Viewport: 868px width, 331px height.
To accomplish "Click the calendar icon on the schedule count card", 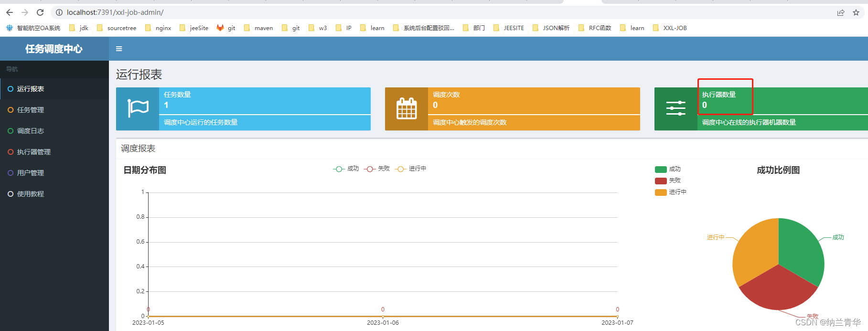I will point(407,109).
